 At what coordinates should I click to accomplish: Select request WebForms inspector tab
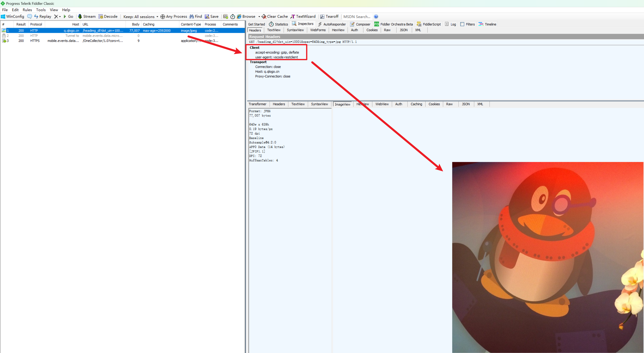pyautogui.click(x=318, y=30)
